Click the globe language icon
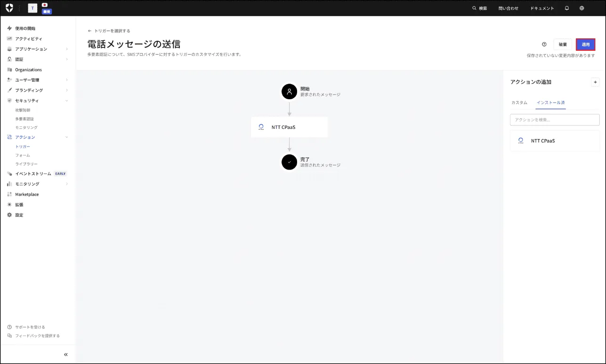This screenshot has width=606, height=364. [582, 8]
